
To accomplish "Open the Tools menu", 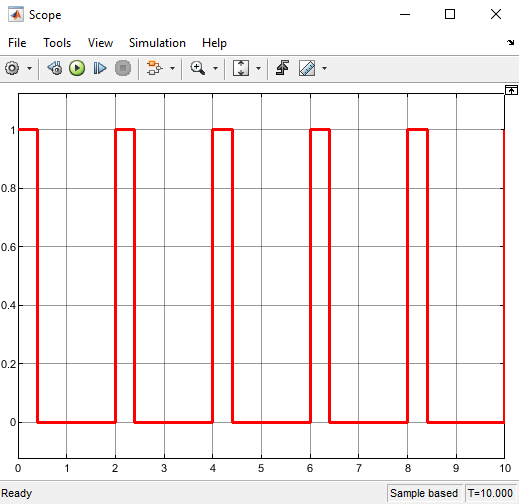I will pyautogui.click(x=57, y=43).
